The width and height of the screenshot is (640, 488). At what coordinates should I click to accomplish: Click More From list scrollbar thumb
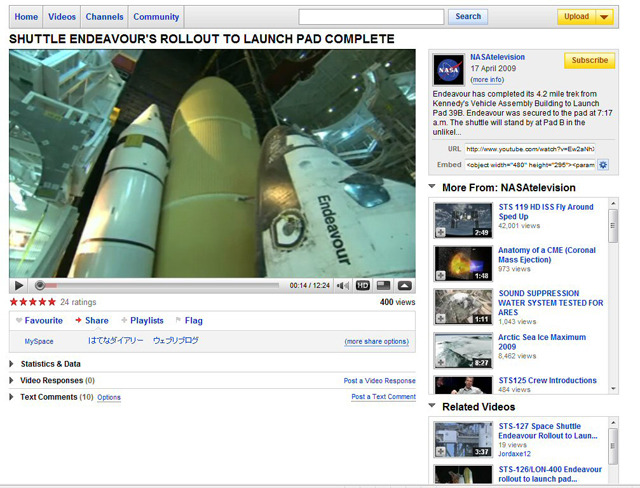click(613, 226)
